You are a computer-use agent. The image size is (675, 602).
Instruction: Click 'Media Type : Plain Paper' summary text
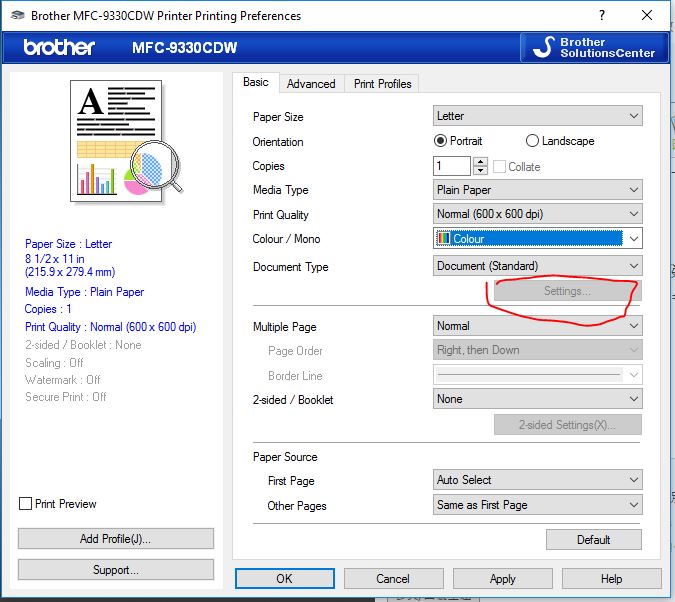(x=84, y=292)
